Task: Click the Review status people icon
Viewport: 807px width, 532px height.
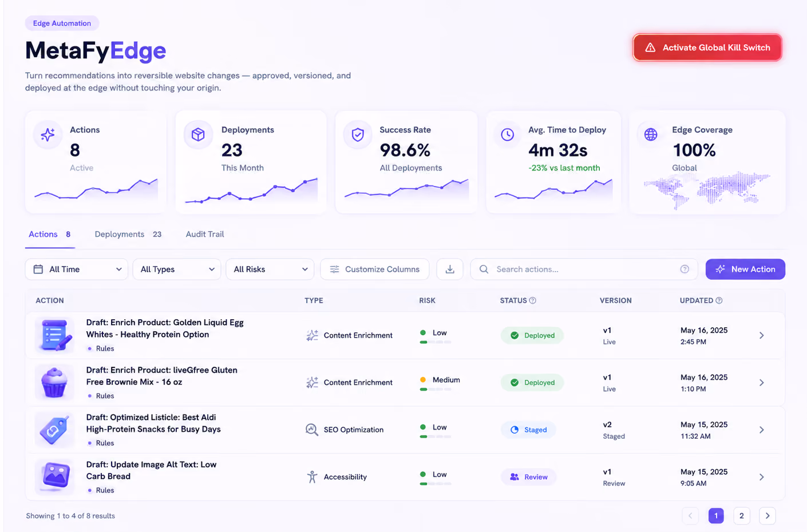Action: click(x=515, y=477)
